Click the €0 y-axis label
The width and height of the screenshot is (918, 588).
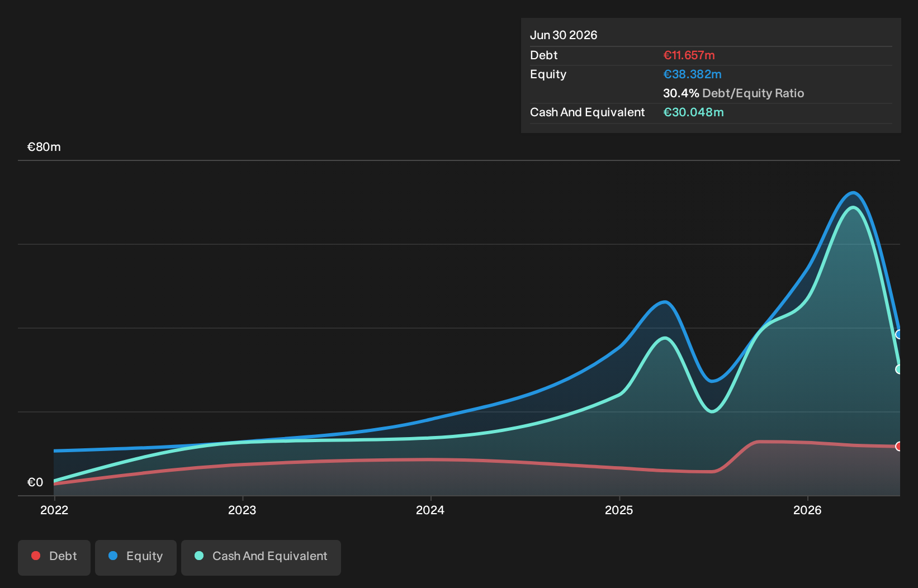click(35, 482)
